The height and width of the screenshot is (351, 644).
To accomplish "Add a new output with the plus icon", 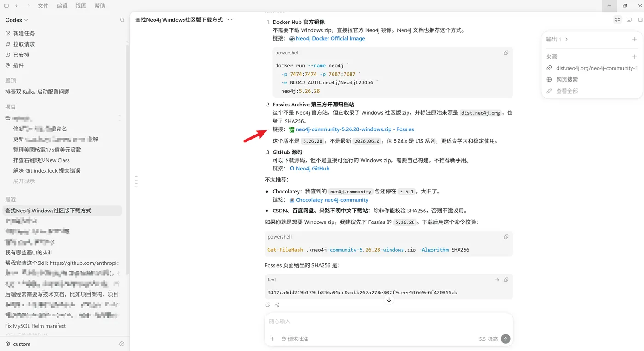I will point(634,39).
